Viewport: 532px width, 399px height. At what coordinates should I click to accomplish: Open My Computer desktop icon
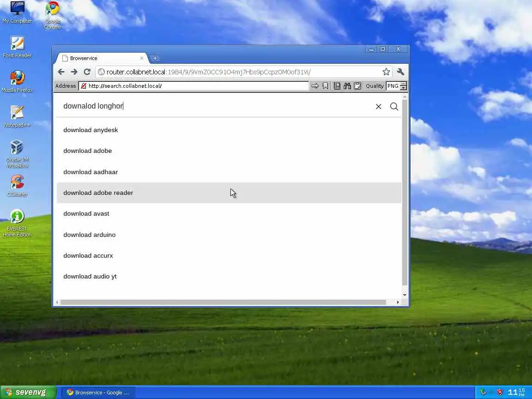[x=17, y=12]
